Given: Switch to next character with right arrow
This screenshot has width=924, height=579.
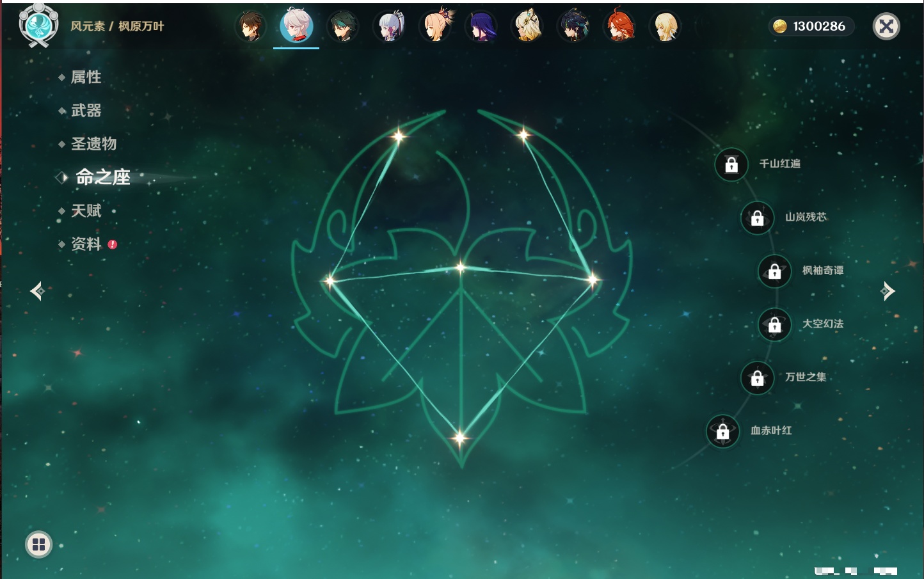Looking at the screenshot, I should [888, 291].
